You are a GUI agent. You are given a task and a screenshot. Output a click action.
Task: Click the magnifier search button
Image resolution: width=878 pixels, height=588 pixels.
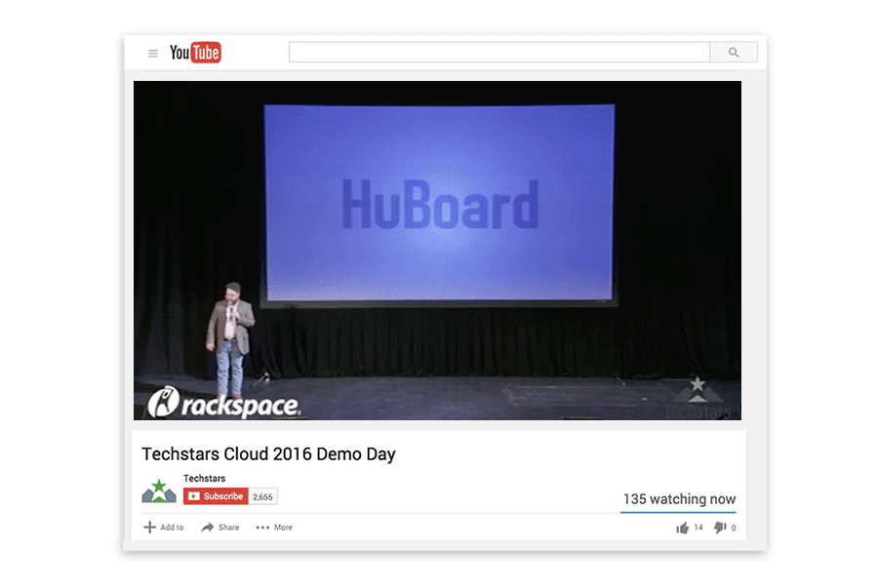pyautogui.click(x=734, y=52)
